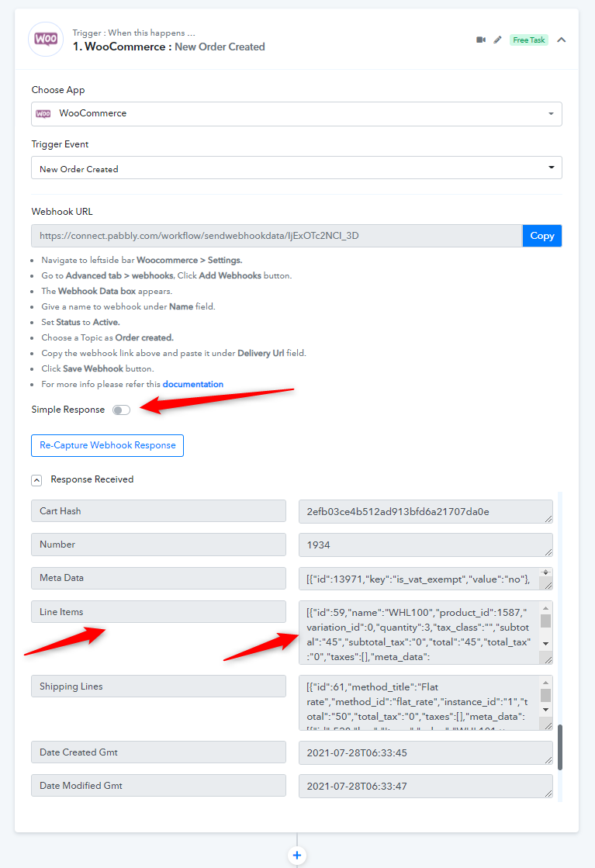Click scroll-up arrow in Line Items box
Screen dimensions: 595x868
545,608
